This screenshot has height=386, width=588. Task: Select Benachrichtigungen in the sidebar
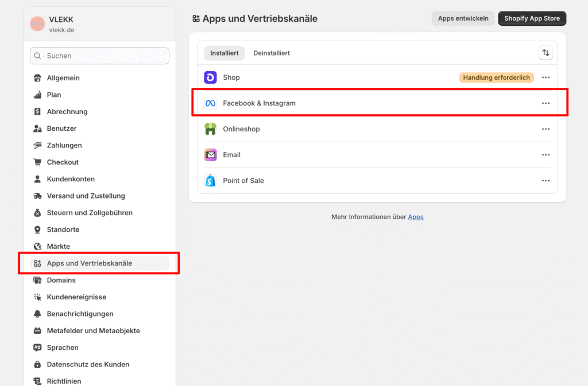(x=99, y=314)
